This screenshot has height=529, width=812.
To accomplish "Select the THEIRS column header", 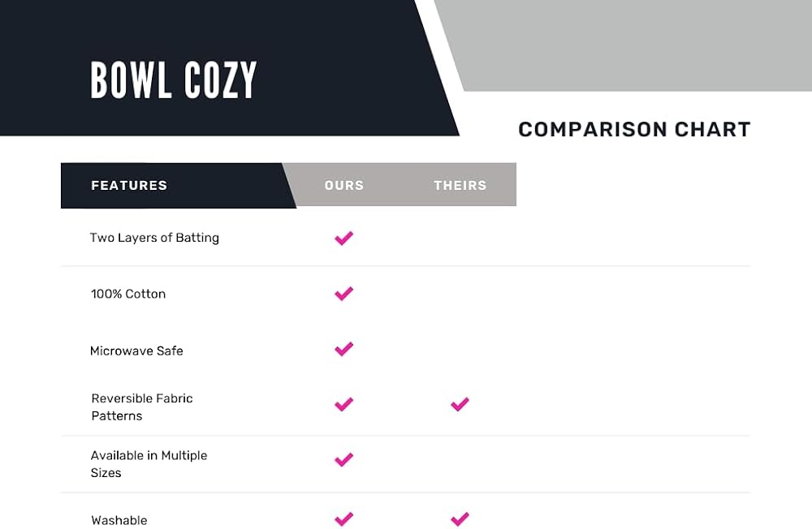I will click(x=460, y=185).
